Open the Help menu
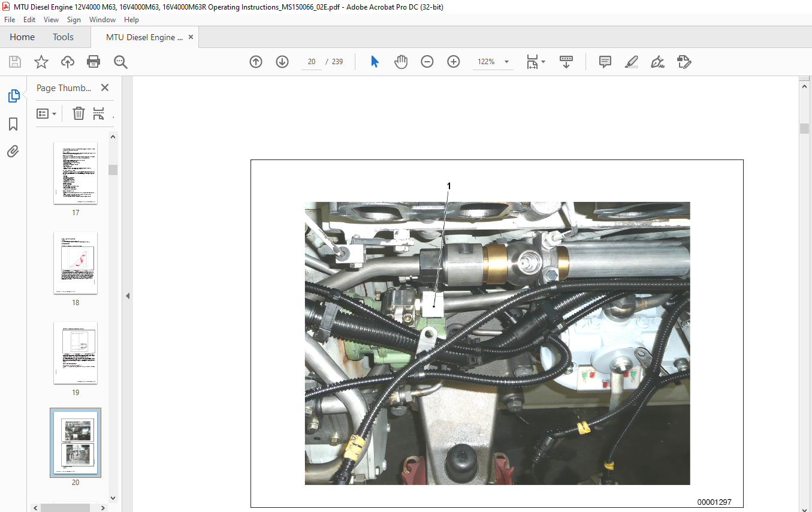This screenshot has width=812, height=512. pyautogui.click(x=131, y=20)
